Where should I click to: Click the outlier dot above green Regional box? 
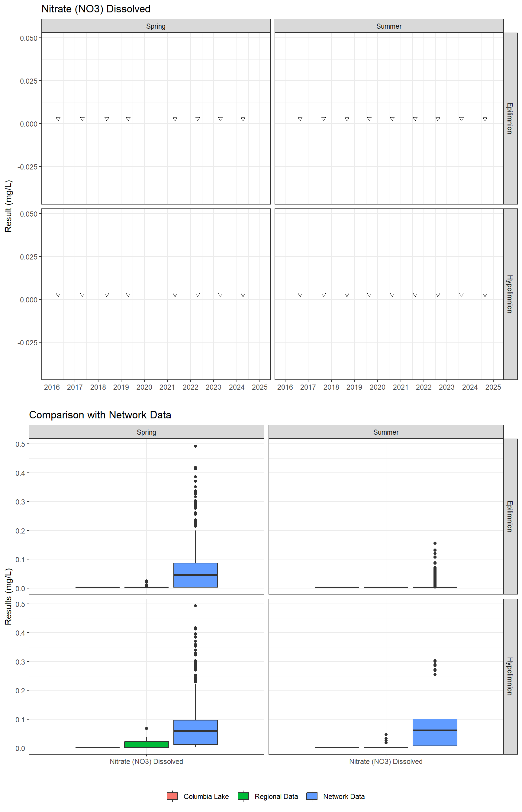point(147,728)
